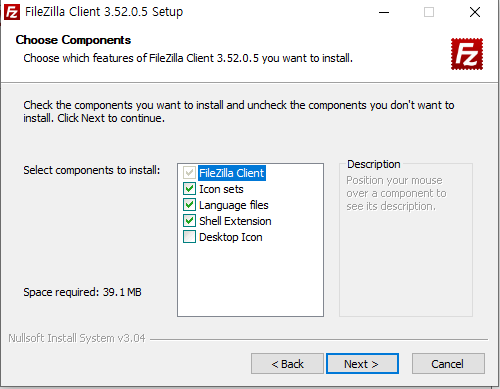
Task: Uncheck the Icon sets checkbox
Action: (189, 189)
